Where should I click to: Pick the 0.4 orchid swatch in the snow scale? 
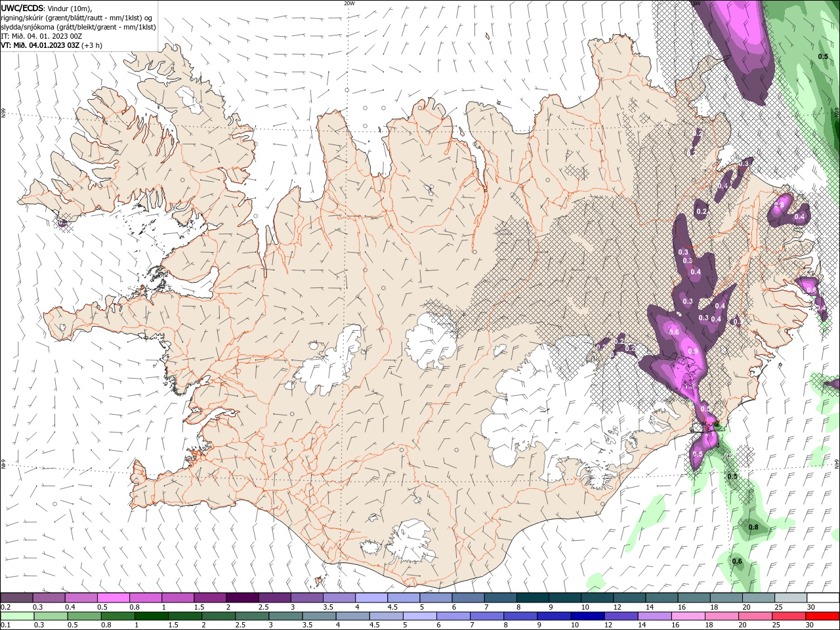click(x=81, y=597)
